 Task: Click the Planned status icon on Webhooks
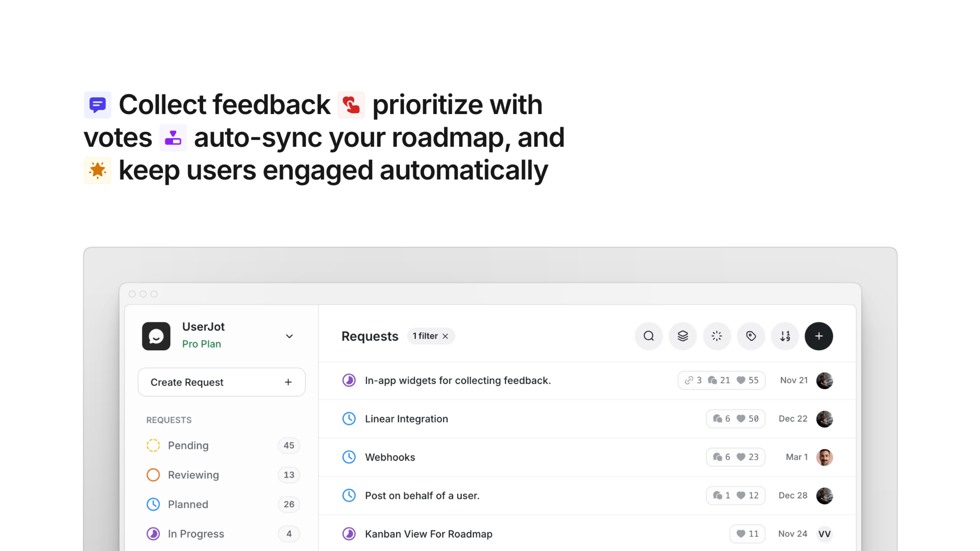[349, 457]
